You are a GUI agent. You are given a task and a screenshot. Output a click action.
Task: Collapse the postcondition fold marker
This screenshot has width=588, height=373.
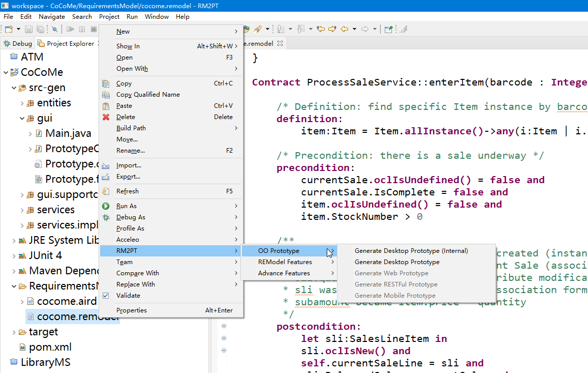click(224, 326)
